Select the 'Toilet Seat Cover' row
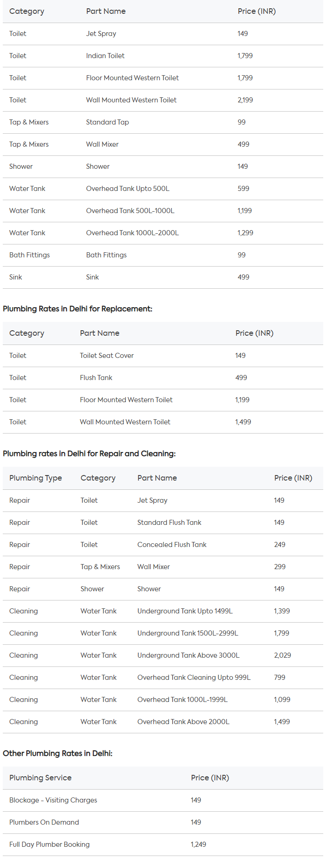 point(107,356)
